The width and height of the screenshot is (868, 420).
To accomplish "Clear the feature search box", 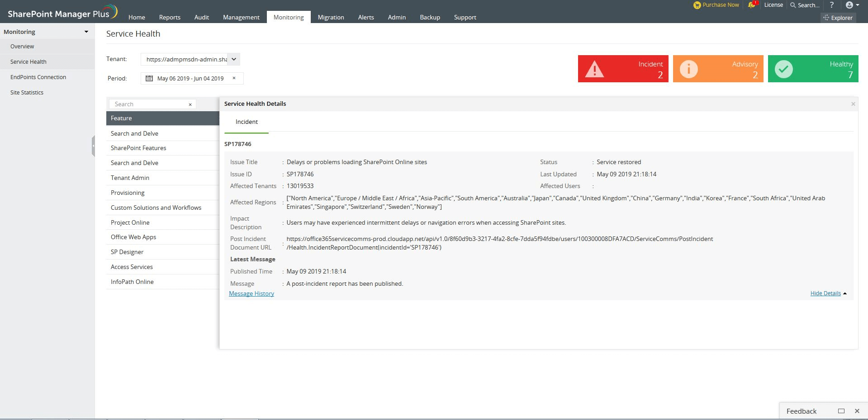I will click(x=190, y=104).
